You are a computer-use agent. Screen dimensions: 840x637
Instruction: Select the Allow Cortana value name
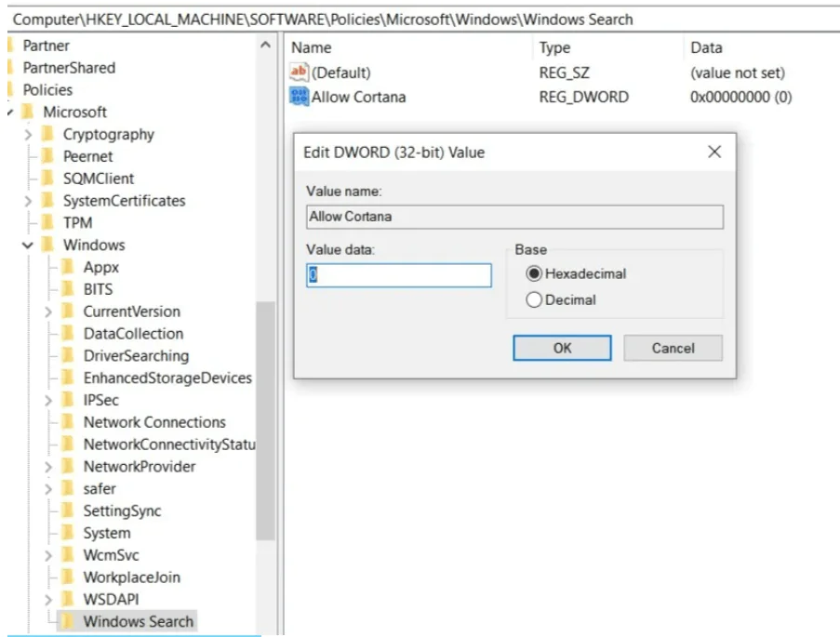[x=358, y=97]
